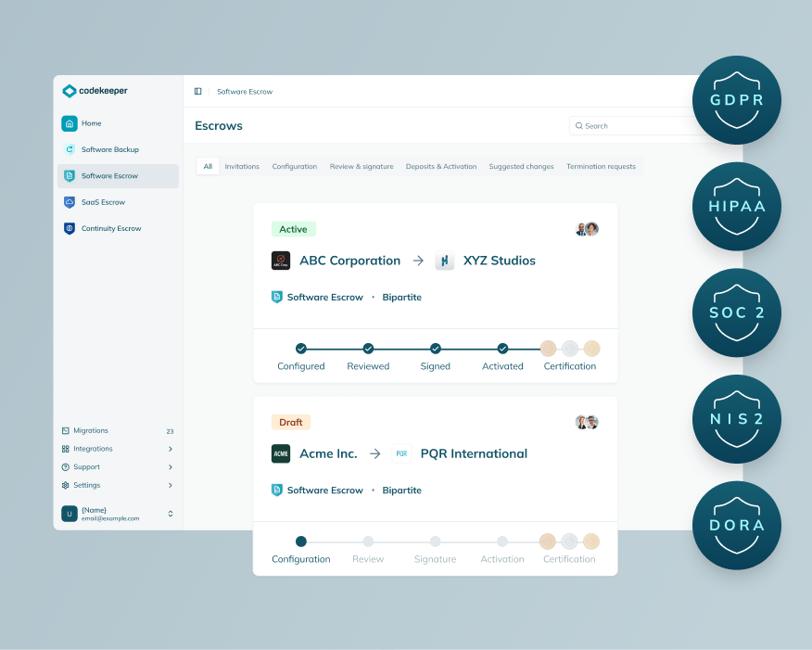Open Migrations in the sidebar
This screenshot has width=812, height=650.
tap(118, 430)
